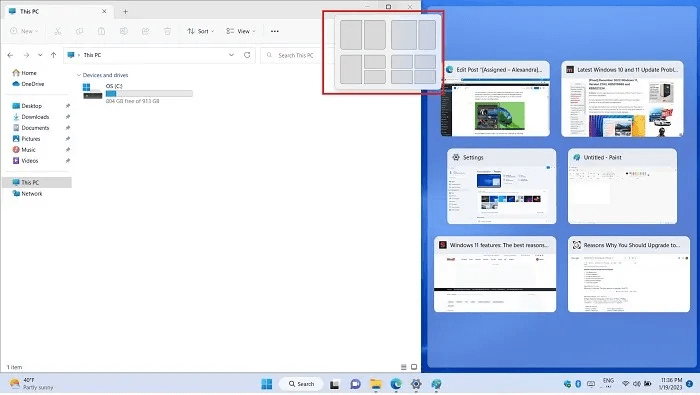Image resolution: width=700 pixels, height=395 pixels.
Task: Open the New item dropdown
Action: pos(24,31)
